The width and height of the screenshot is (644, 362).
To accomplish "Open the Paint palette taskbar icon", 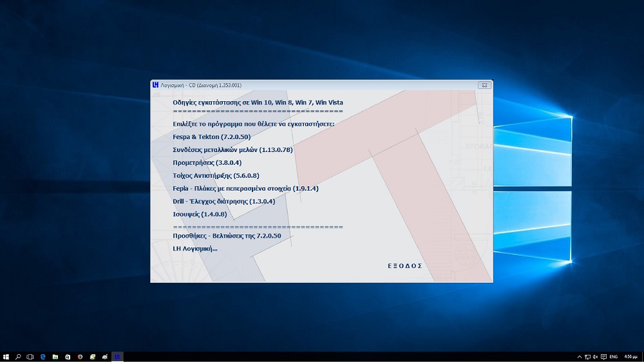I will (x=105, y=357).
